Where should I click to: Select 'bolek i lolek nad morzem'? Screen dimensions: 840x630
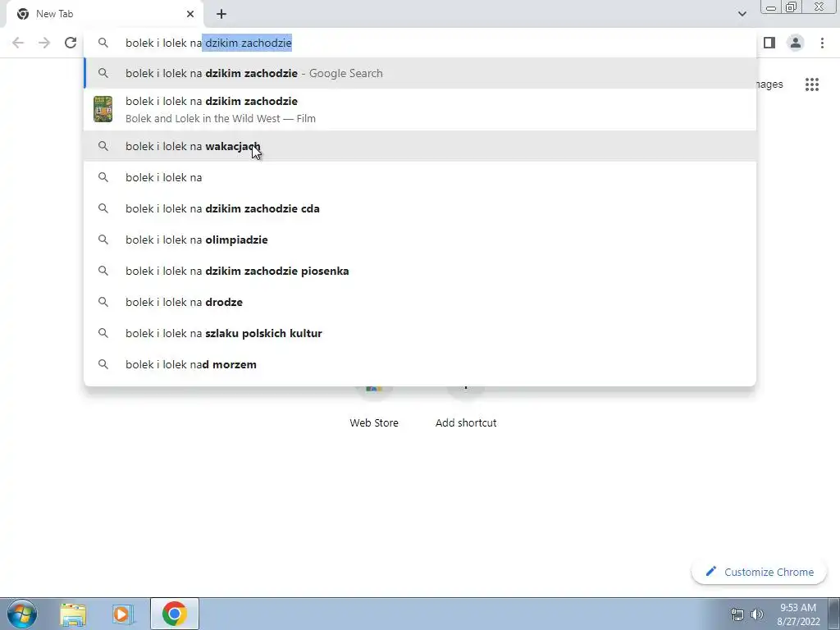coord(420,364)
